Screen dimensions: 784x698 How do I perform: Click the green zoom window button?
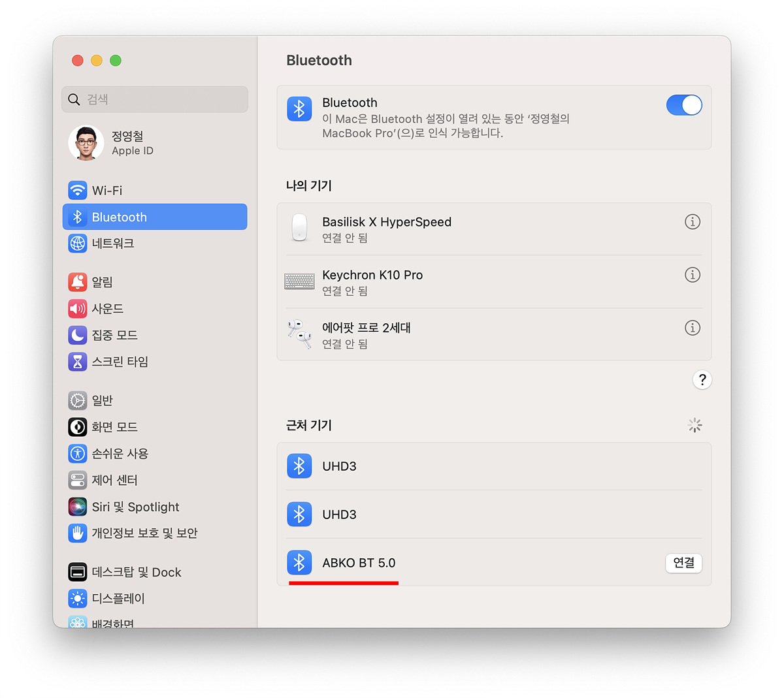(x=116, y=61)
